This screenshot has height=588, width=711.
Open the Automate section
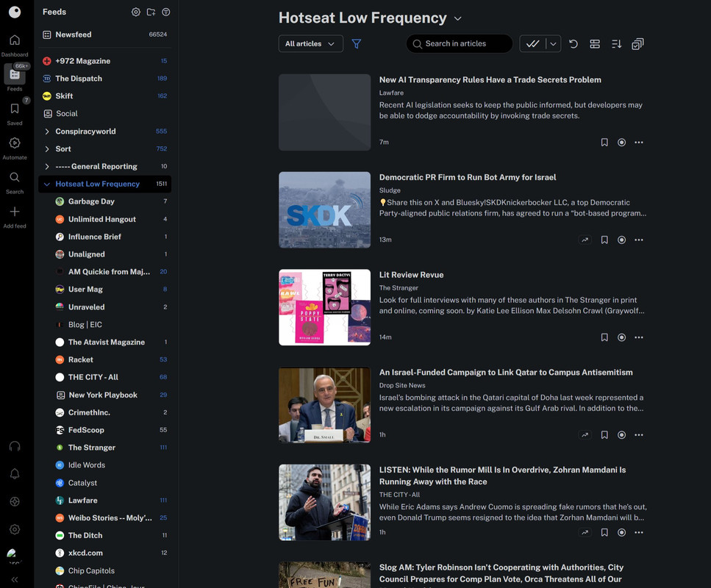coord(15,143)
